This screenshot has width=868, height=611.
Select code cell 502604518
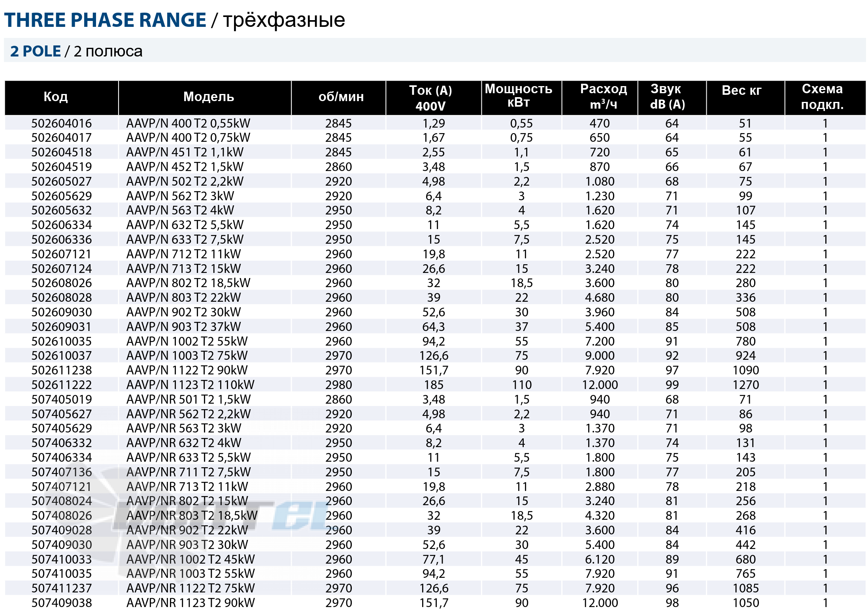62,152
